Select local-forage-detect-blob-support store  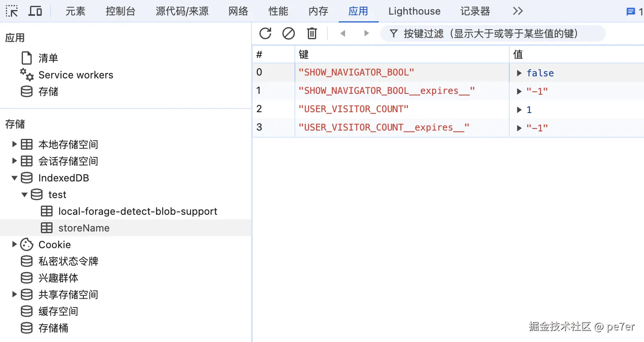[138, 211]
